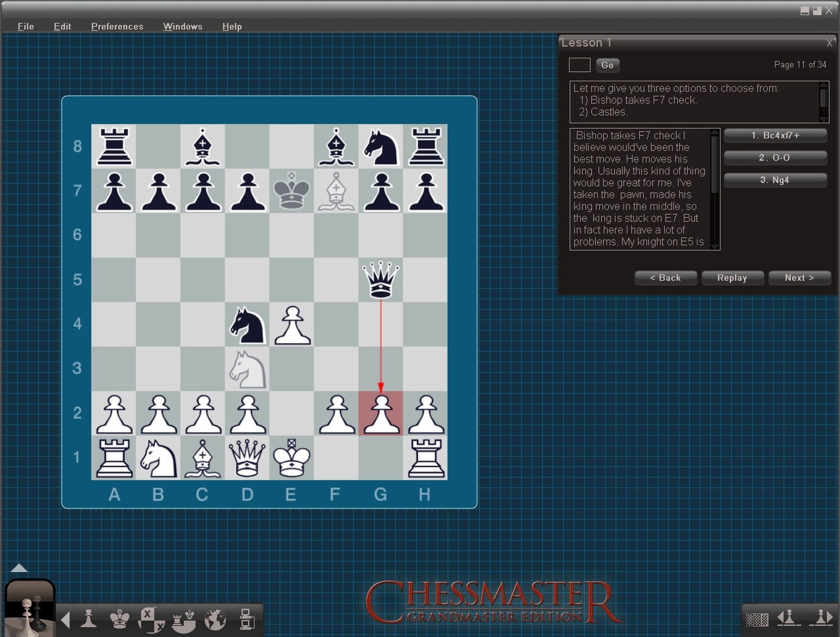Viewport: 840px width, 637px height.
Task: Choose move option 1. Bc4xf7+
Action: click(x=775, y=135)
